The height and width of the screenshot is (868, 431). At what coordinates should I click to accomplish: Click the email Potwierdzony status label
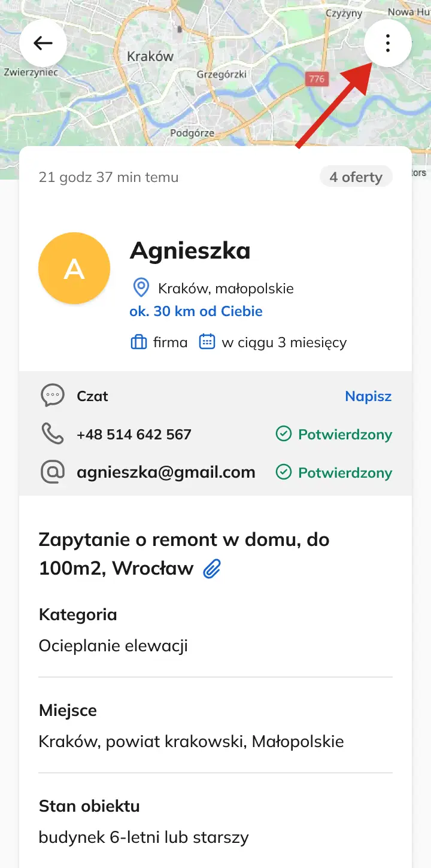click(345, 472)
